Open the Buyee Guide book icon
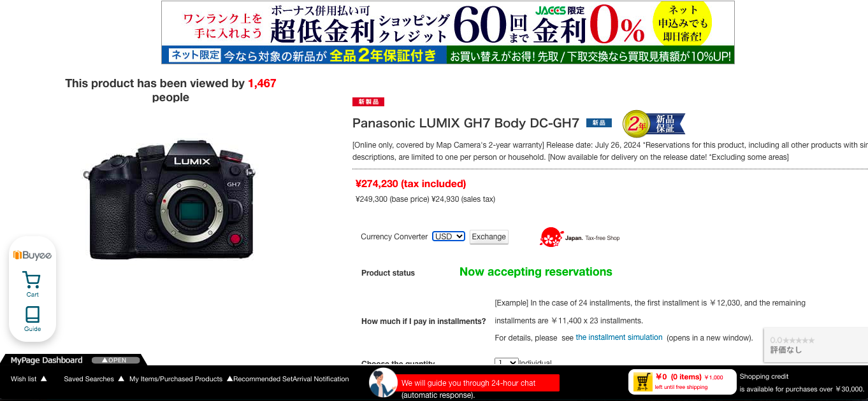 pyautogui.click(x=32, y=319)
